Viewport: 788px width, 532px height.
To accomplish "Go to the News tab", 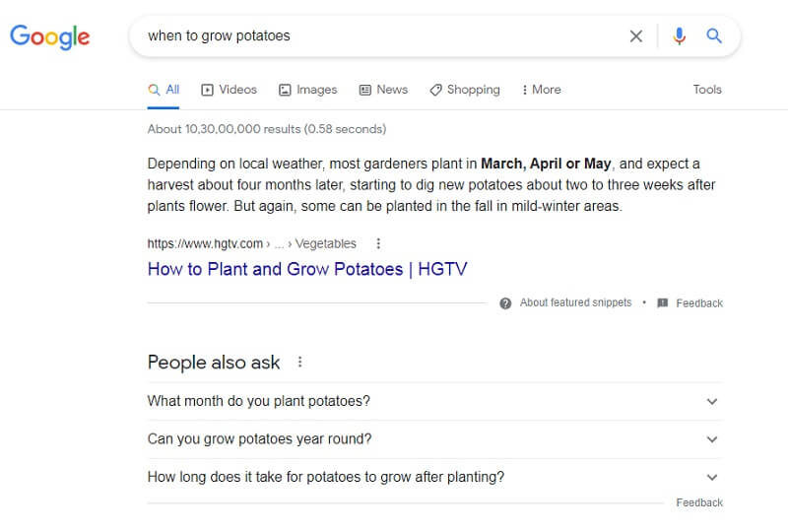I will (383, 90).
